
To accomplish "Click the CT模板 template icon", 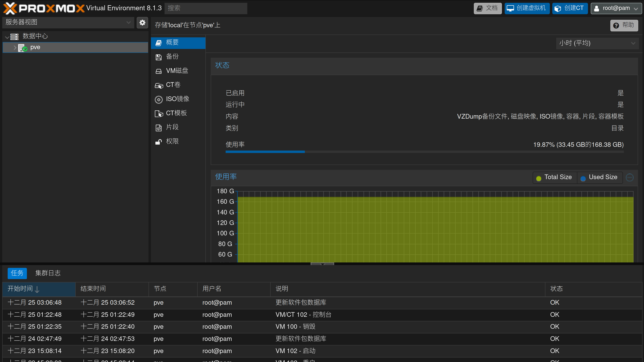I will click(159, 114).
